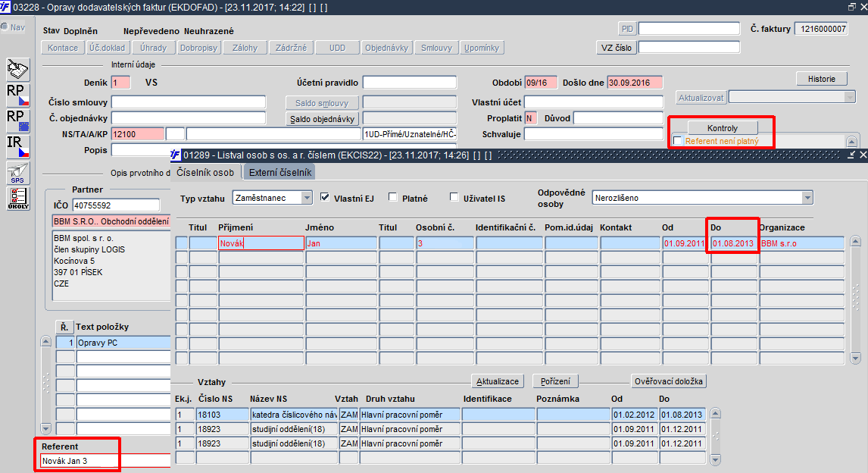This screenshot has width=868, height=473.
Task: Click the Schvaluje field
Action: pos(593,134)
